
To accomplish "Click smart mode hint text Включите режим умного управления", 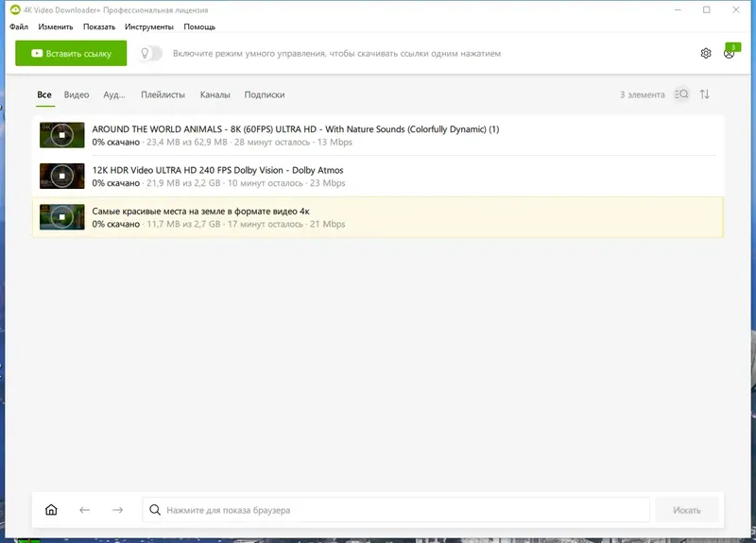I will [x=336, y=54].
